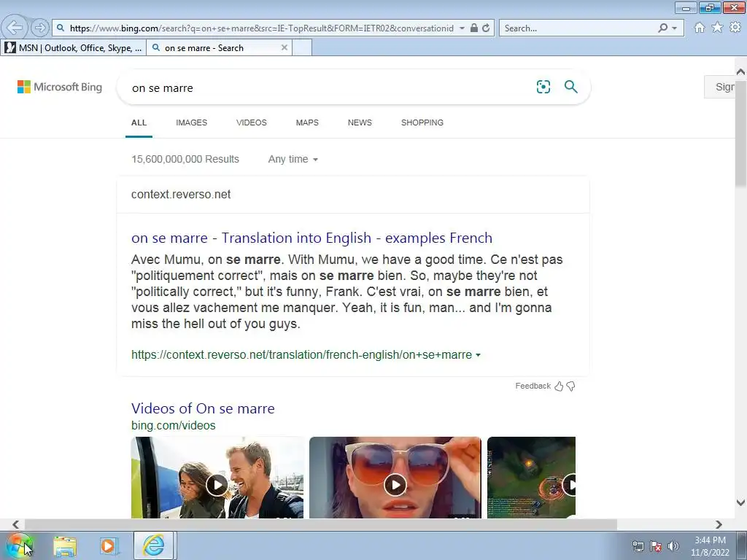Screen dimensions: 747x560
Task: Click in the IE Search... toolbar field
Action: pyautogui.click(x=578, y=28)
